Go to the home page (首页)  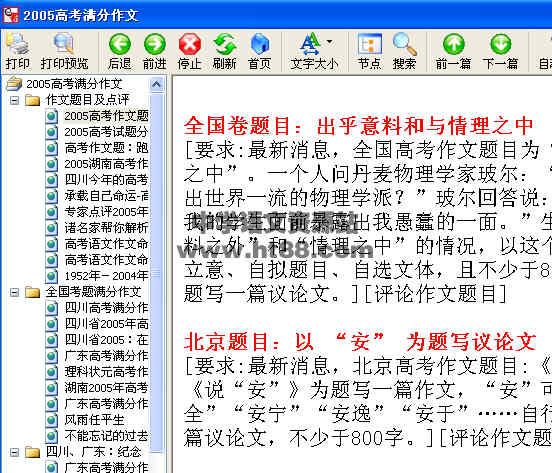(259, 51)
